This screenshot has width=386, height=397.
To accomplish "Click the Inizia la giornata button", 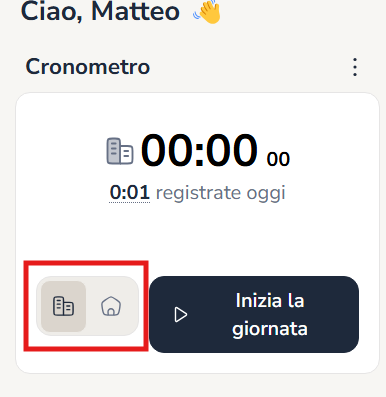I will click(254, 314).
